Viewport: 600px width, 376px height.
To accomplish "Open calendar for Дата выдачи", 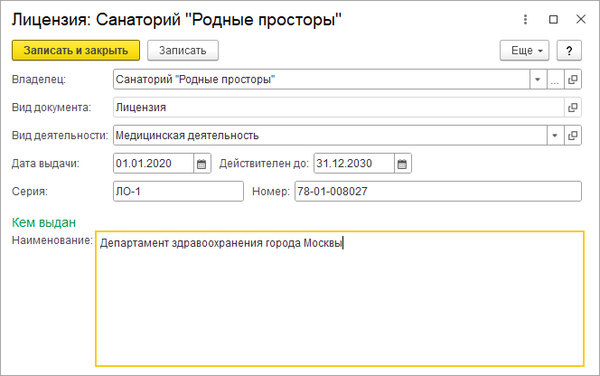I will [x=202, y=164].
